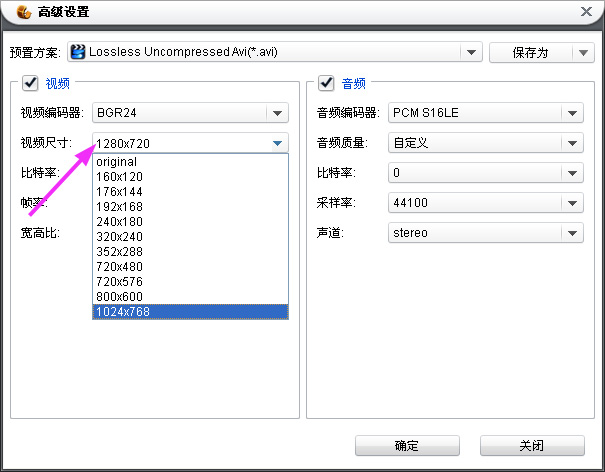
Task: Choose 320x240 from the size list
Action: 190,236
